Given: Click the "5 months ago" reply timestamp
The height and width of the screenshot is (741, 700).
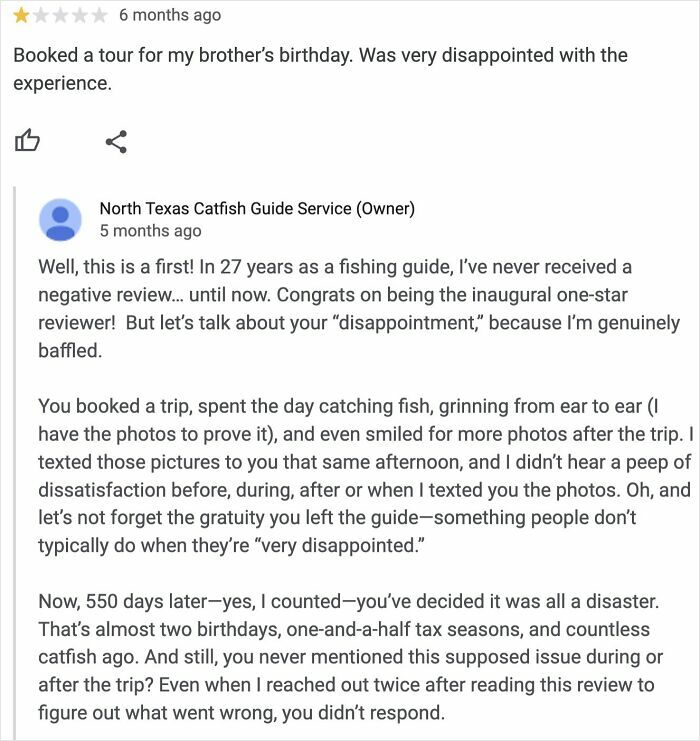Looking at the screenshot, I should click(x=150, y=231).
